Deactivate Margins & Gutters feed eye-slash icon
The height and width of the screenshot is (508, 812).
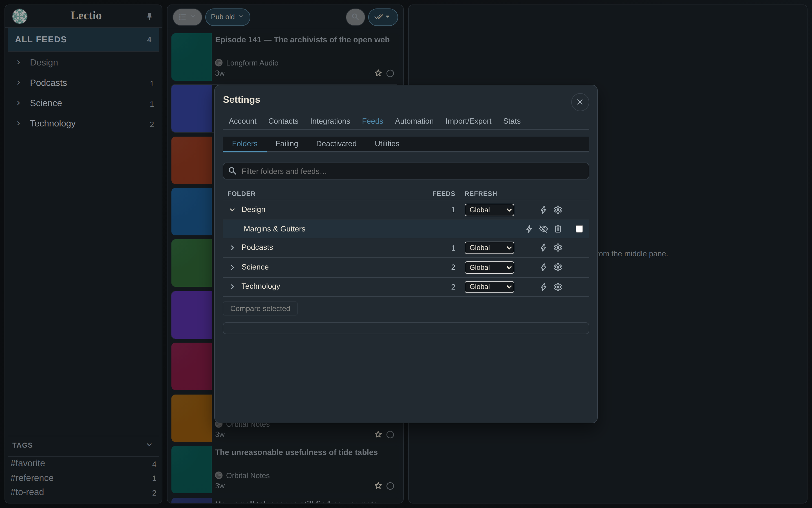pos(543,229)
